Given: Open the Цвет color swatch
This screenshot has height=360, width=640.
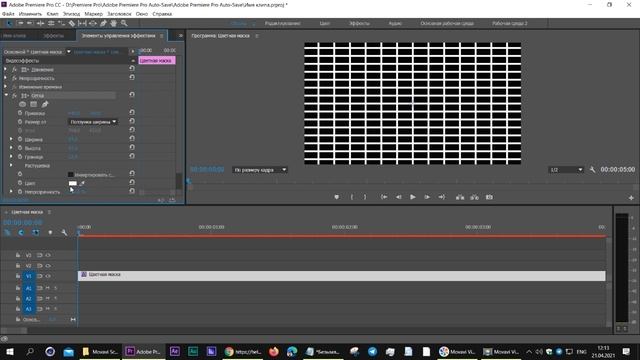Looking at the screenshot, I should [x=73, y=183].
